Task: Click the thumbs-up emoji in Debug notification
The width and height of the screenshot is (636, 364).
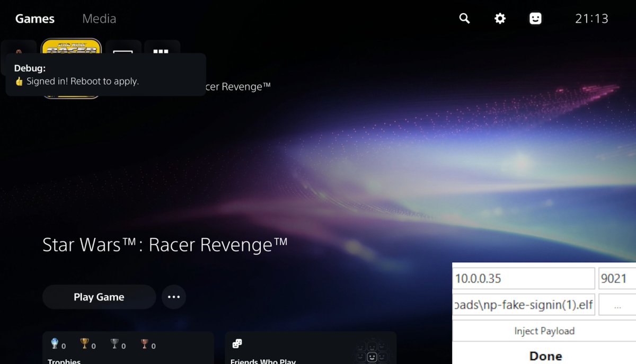Action: click(x=19, y=82)
